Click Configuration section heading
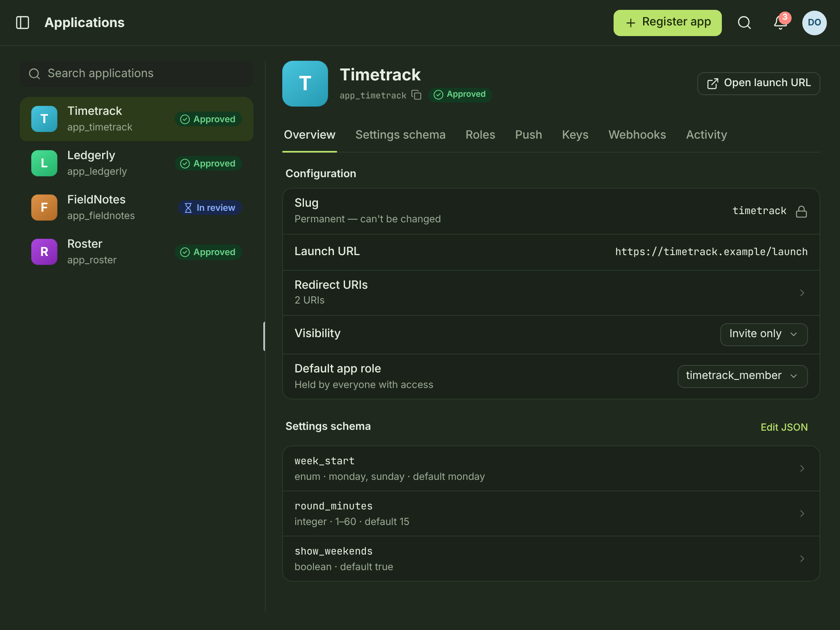Screen dimensions: 840x630 click(x=321, y=173)
